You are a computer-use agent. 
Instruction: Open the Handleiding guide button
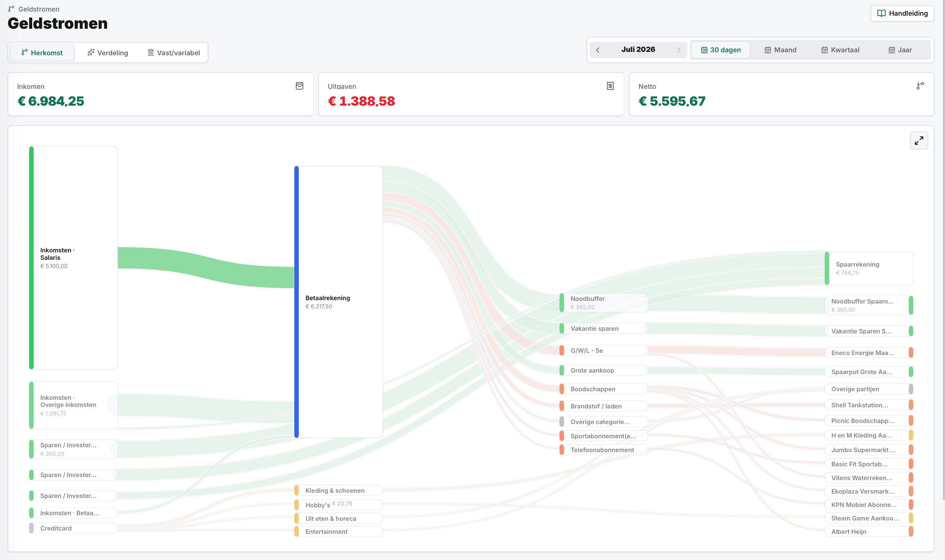tap(902, 13)
